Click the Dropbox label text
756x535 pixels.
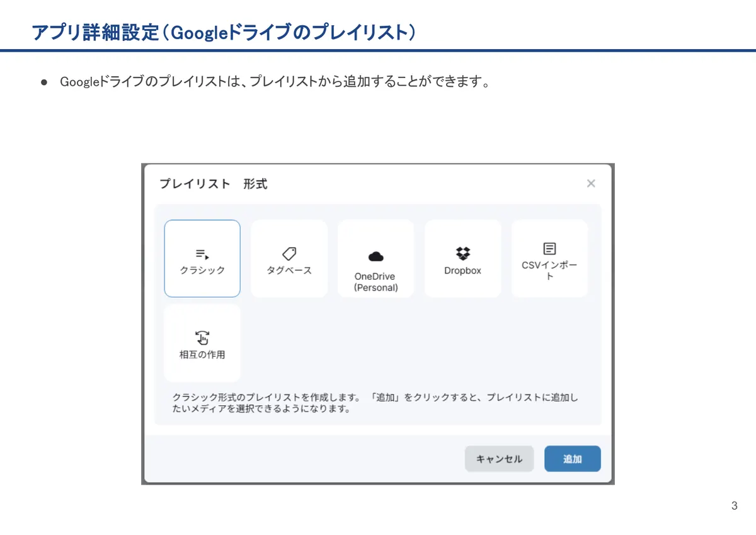[x=462, y=271]
